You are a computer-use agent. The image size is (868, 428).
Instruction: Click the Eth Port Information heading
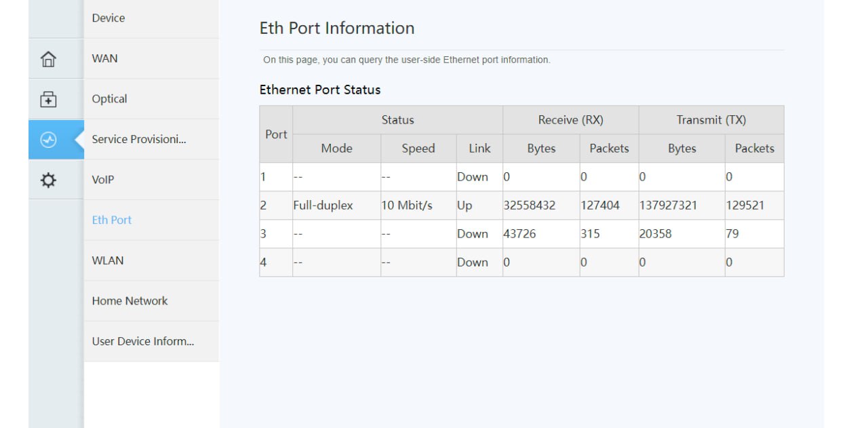pyautogui.click(x=337, y=28)
